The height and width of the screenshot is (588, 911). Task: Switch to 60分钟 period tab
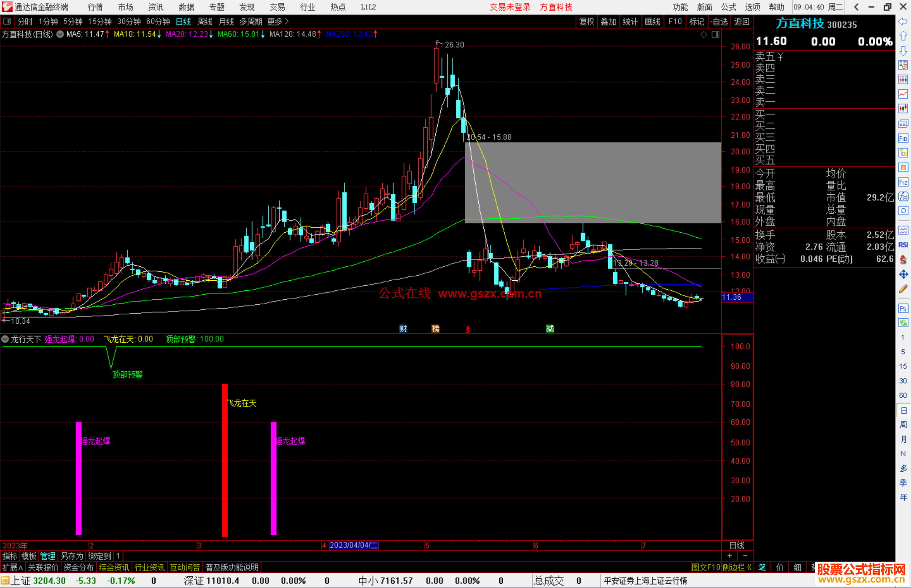click(x=158, y=21)
